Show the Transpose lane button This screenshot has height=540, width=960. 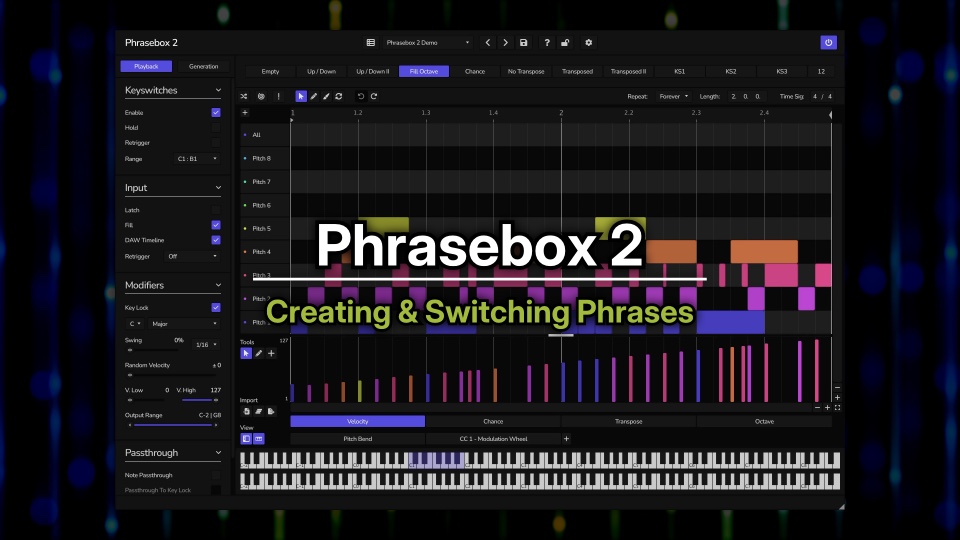(x=628, y=421)
